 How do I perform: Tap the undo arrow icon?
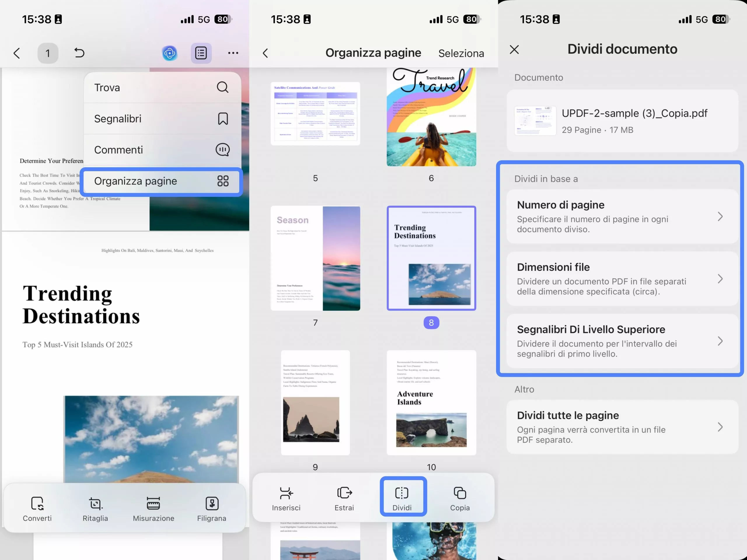79,53
